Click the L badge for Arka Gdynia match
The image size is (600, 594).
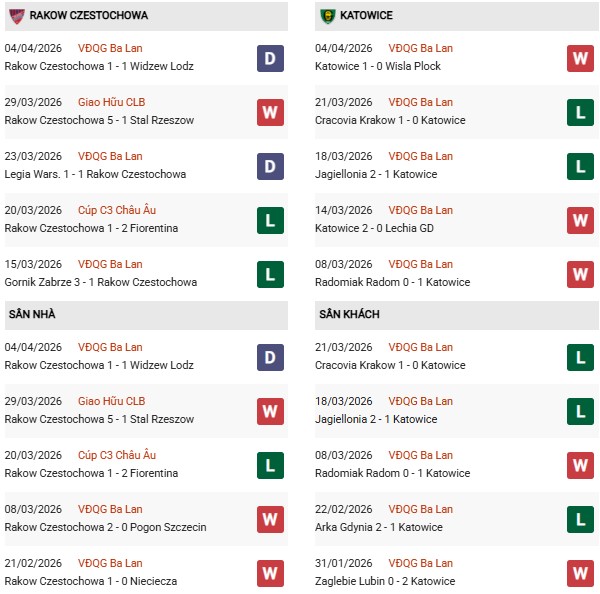click(x=581, y=519)
